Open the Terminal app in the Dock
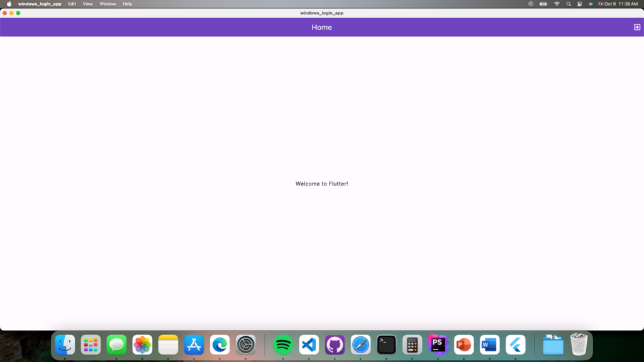Viewport: 644px width, 362px height. tap(386, 344)
